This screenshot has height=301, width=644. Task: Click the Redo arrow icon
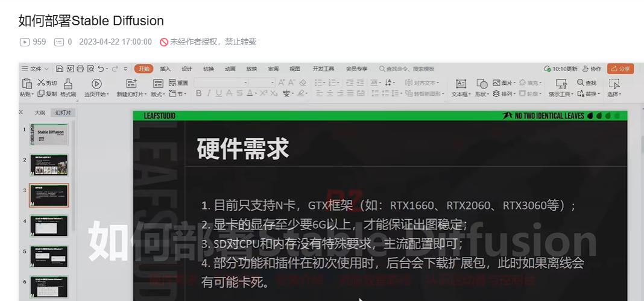[115, 69]
